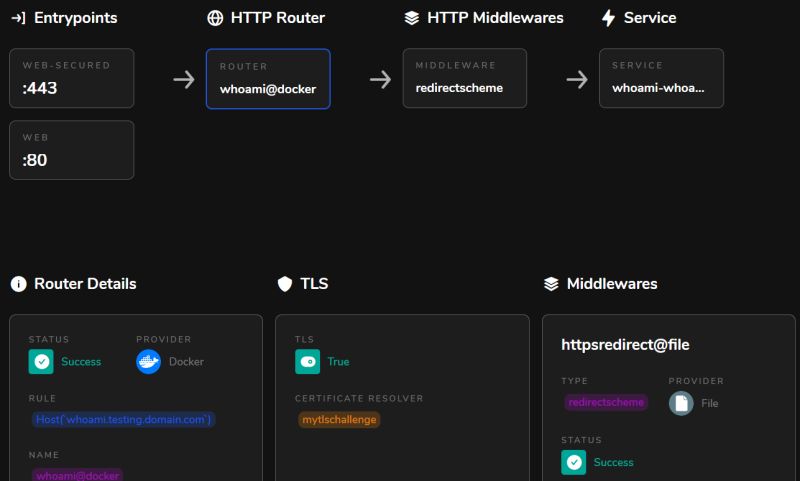Click the HTTP Router globe icon
800x481 pixels.
215,18
